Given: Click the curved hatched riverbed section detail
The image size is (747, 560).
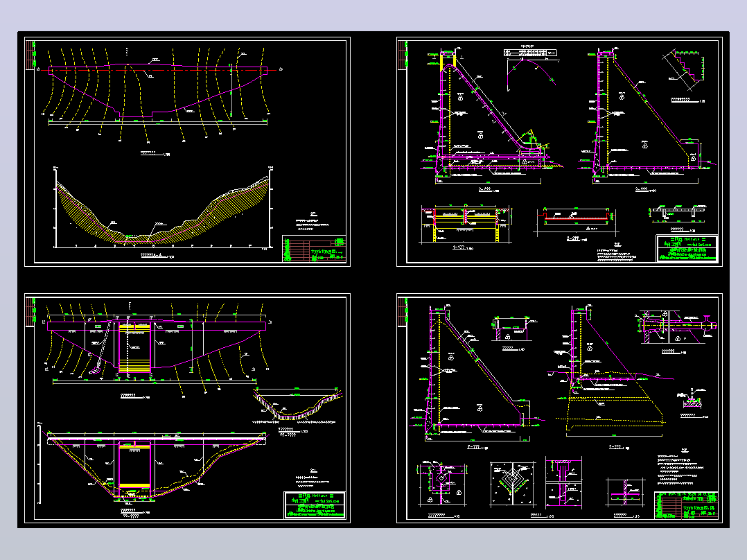Looking at the screenshot, I should coord(297,405).
